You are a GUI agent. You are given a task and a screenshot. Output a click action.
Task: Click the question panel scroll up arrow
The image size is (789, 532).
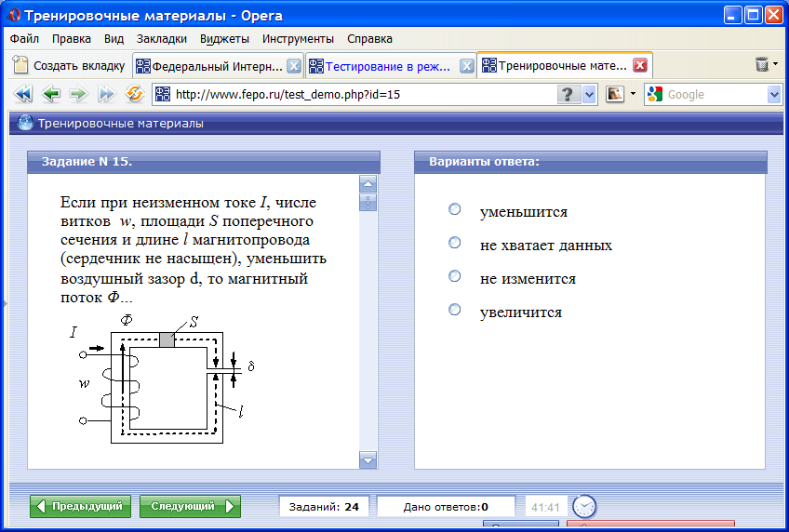[x=368, y=184]
